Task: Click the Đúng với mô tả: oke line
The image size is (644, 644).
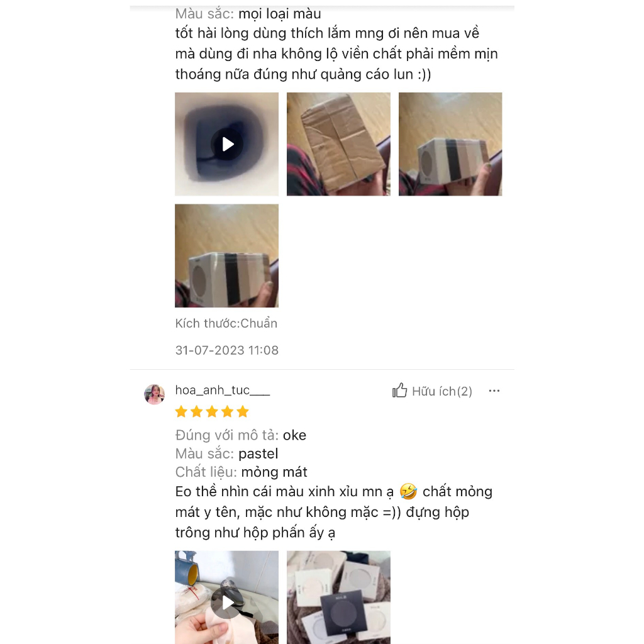Action: [x=241, y=435]
